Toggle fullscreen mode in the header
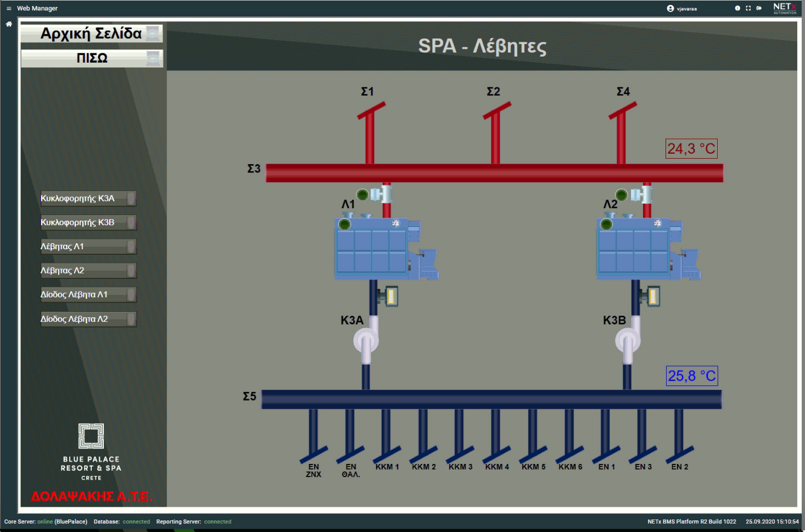This screenshot has height=532, width=805. 748,8
